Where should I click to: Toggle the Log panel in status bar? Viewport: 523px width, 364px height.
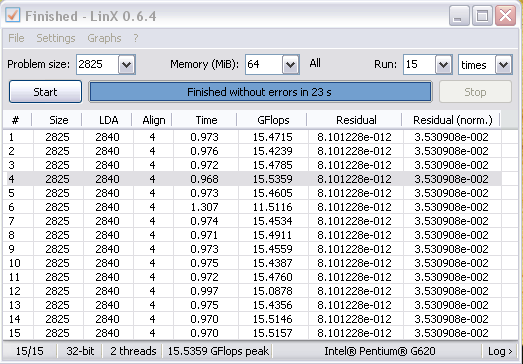click(500, 351)
